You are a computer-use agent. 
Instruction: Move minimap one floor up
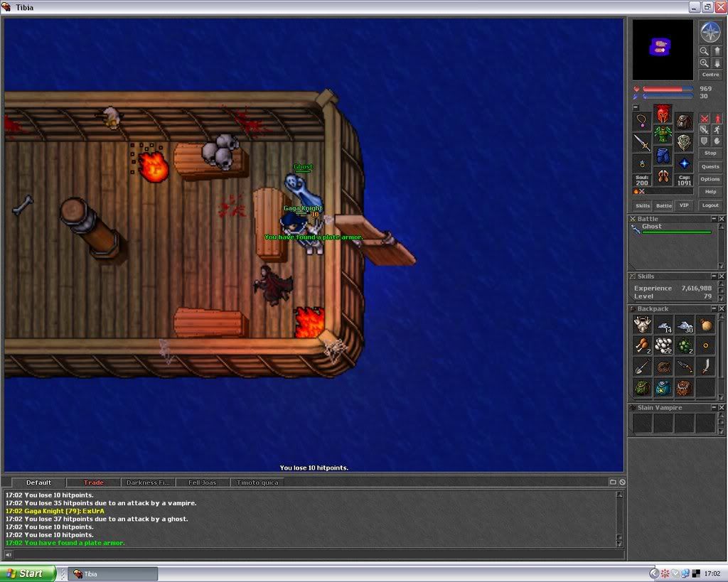point(717,51)
